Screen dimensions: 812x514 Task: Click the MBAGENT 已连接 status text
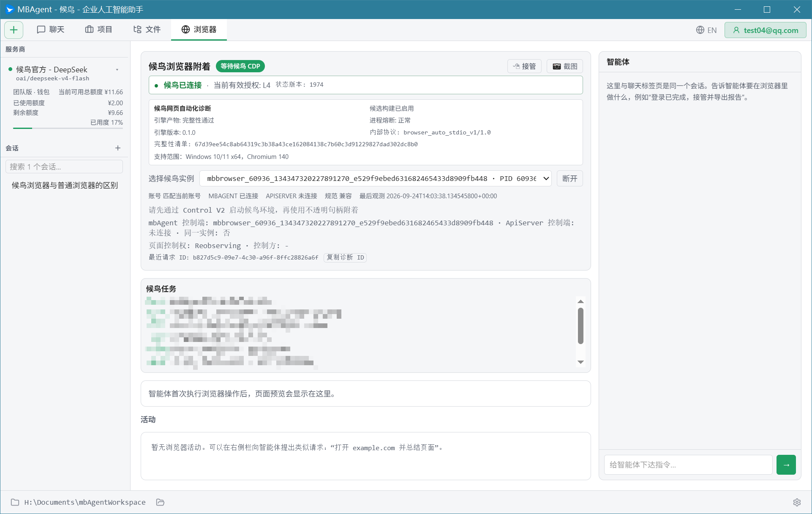[x=233, y=196]
